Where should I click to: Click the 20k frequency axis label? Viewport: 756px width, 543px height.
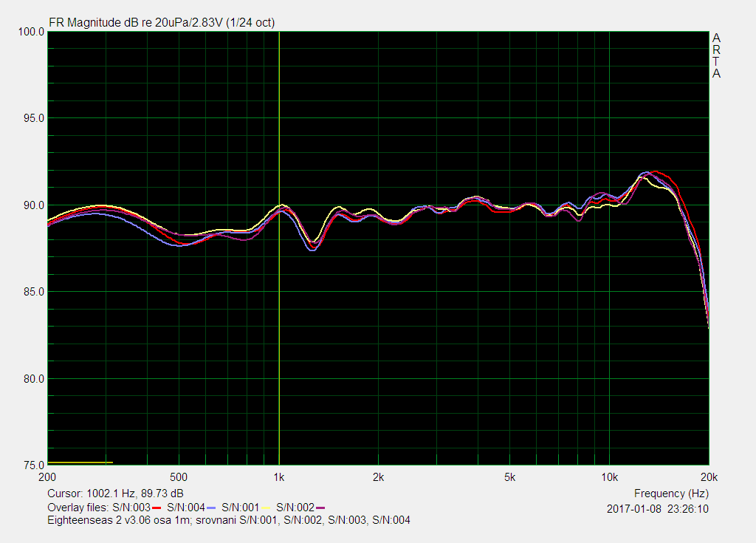[709, 477]
